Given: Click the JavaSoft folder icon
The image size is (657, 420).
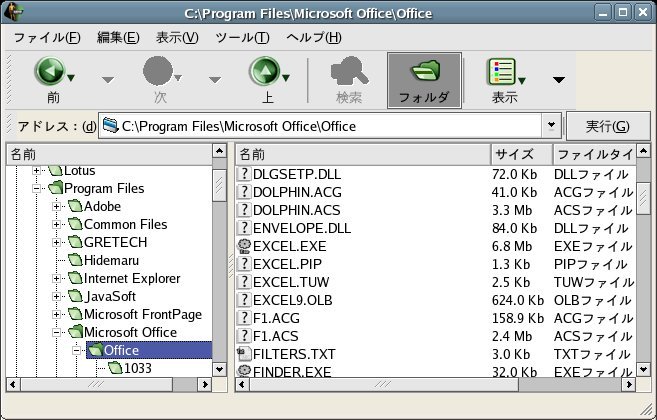Looking at the screenshot, I should click(75, 296).
